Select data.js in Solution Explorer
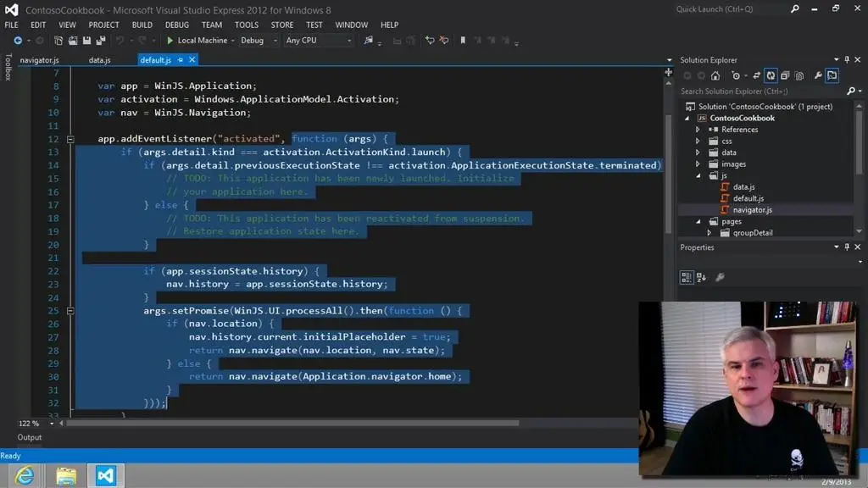This screenshot has width=868, height=488. tap(743, 187)
